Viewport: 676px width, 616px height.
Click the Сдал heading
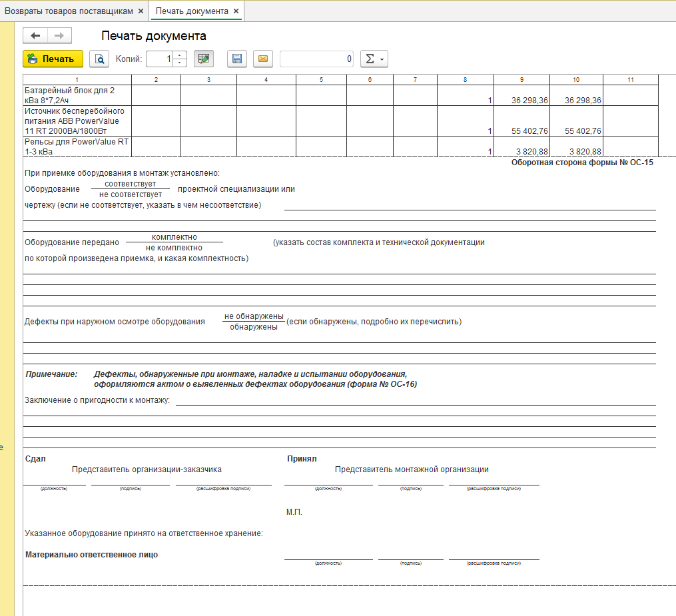(35, 459)
